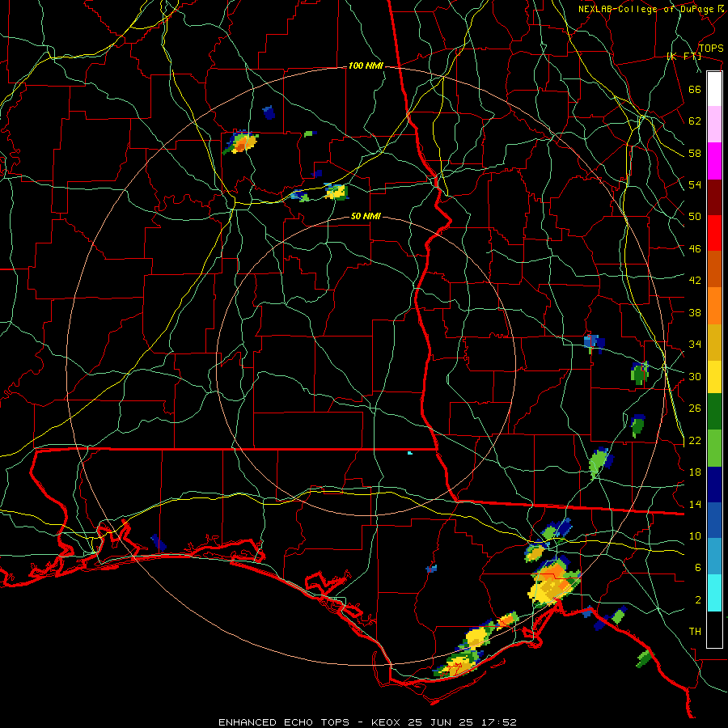Click the "100 NMI" range ring label
This screenshot has height=728, width=728.
coord(366,66)
